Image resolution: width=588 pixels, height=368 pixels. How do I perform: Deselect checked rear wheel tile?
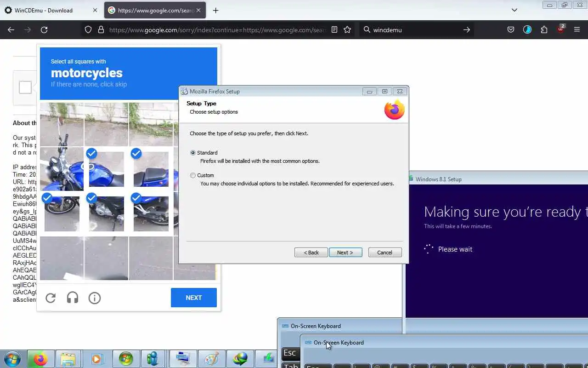tap(151, 213)
